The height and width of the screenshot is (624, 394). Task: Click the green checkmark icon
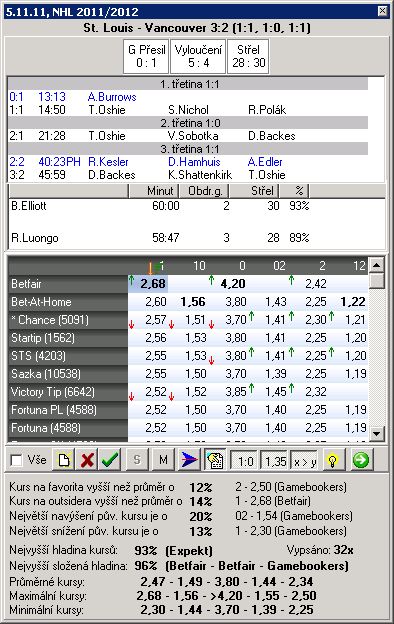(110, 460)
